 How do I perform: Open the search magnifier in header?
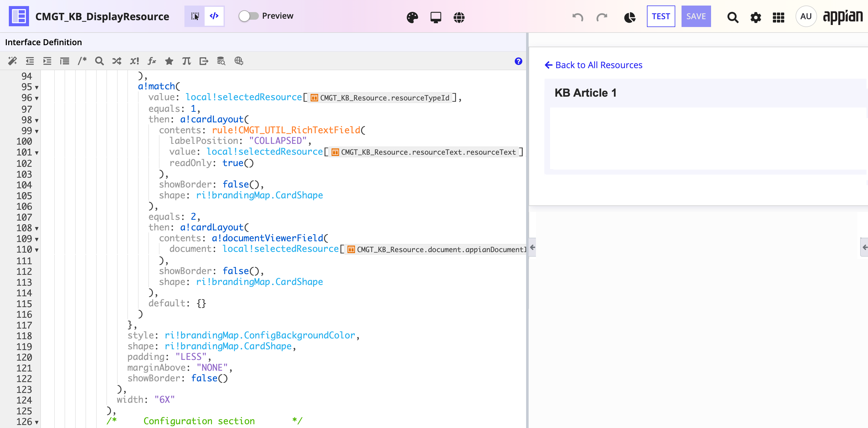coord(733,17)
